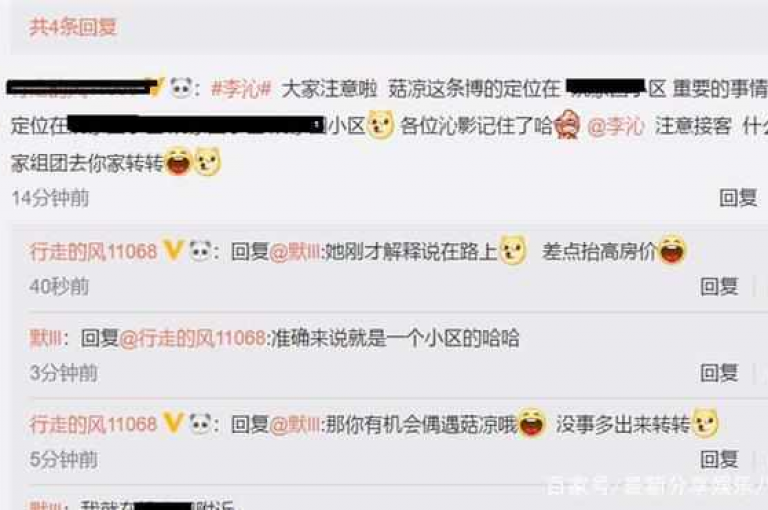
Task: Open the @李沁 mention link
Action: pos(616,126)
